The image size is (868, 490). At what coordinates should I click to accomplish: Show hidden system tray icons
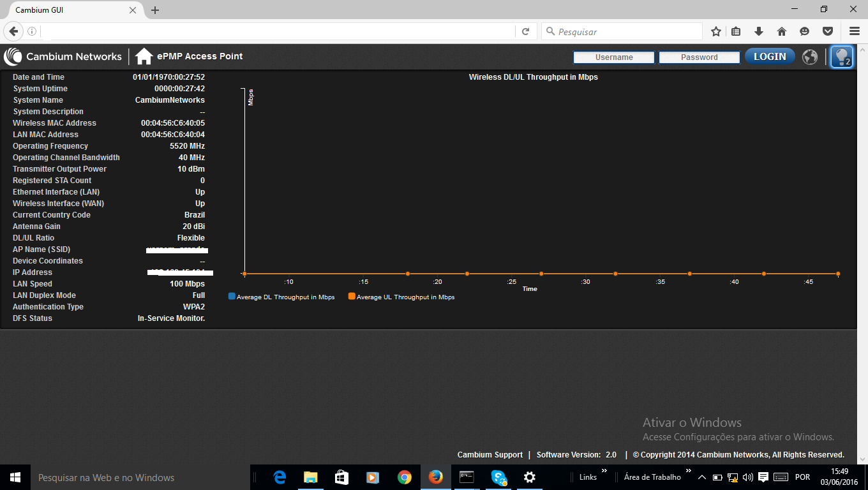702,477
